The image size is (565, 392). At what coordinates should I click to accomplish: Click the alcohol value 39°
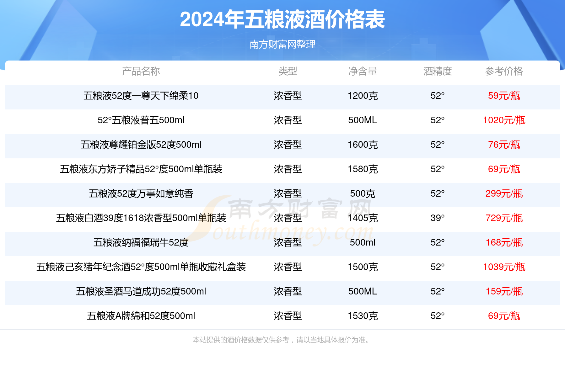click(438, 218)
